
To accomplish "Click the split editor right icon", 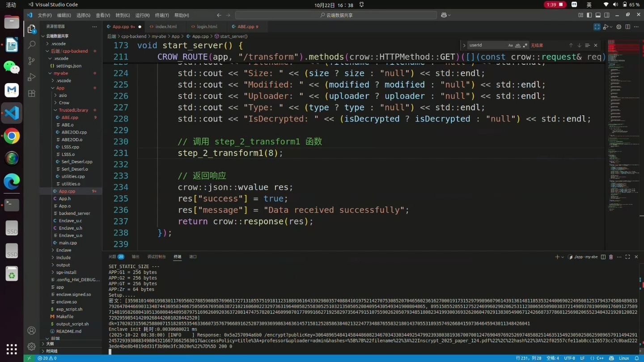I will 627,27.
